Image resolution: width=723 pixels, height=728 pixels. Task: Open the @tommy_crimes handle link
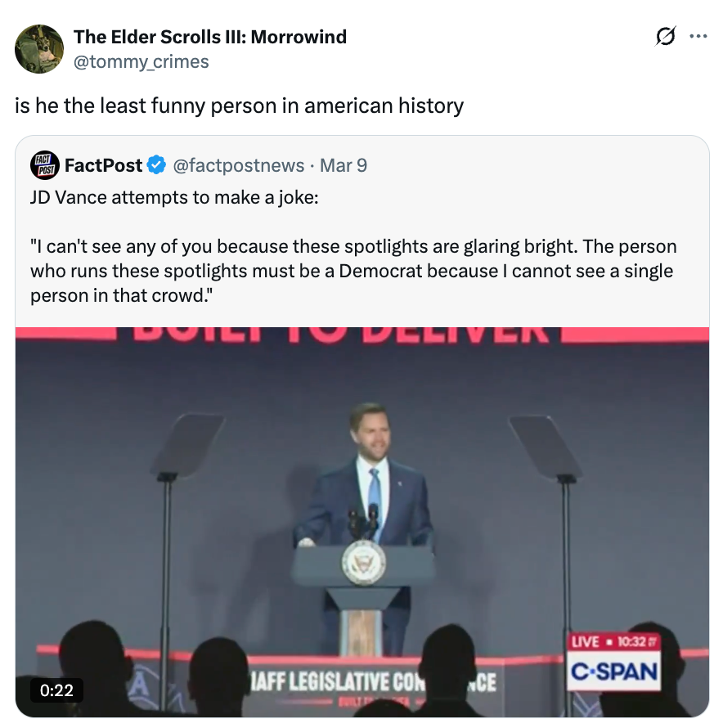pos(141,61)
